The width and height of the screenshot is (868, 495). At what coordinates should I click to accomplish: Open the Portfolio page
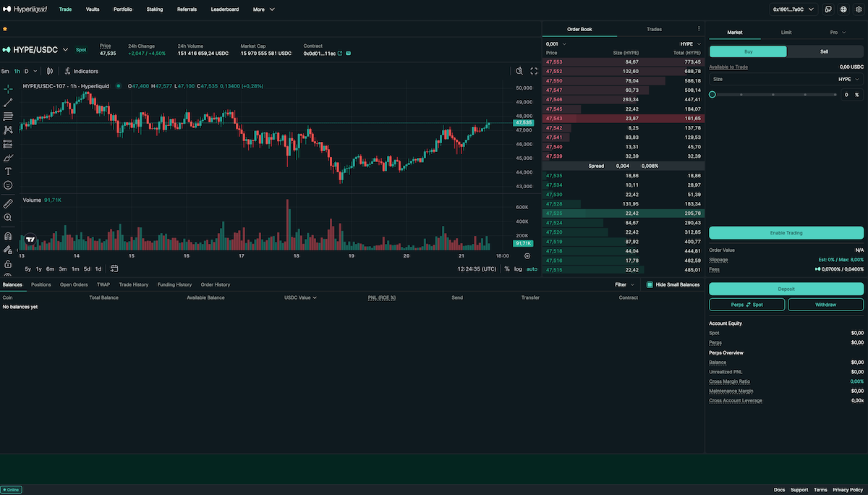[x=122, y=9]
